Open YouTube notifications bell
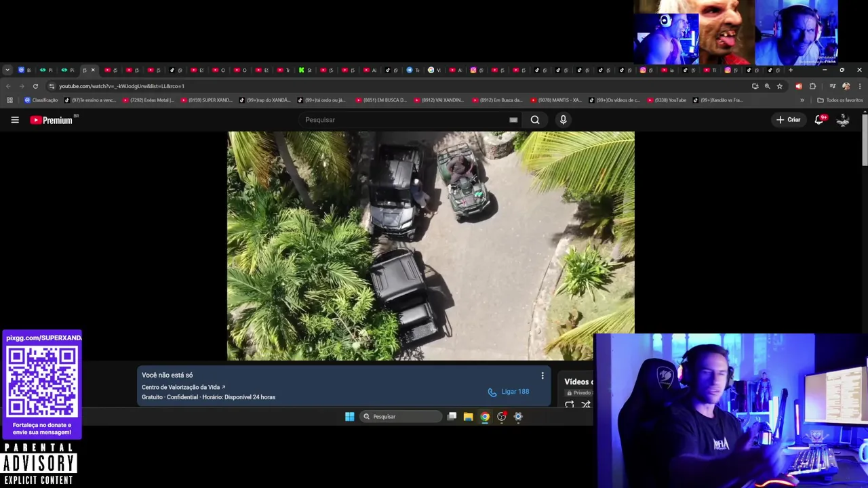The height and width of the screenshot is (488, 868). 819,120
